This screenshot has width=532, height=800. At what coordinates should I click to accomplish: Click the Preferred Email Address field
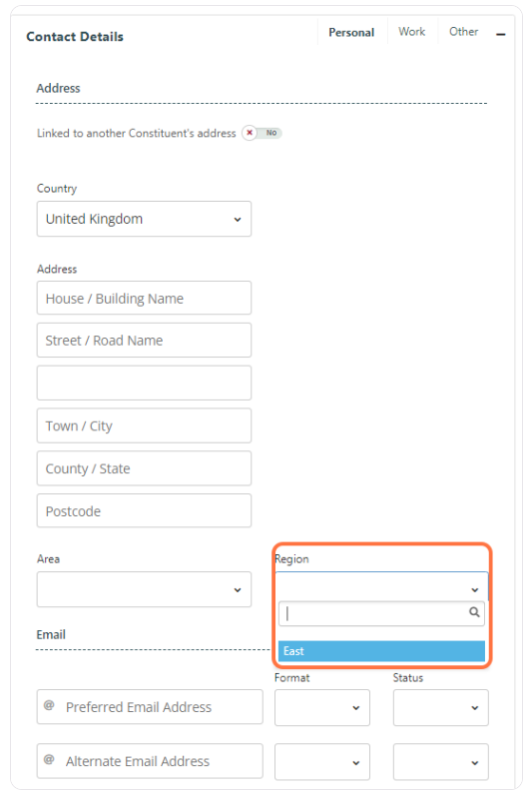click(x=150, y=707)
